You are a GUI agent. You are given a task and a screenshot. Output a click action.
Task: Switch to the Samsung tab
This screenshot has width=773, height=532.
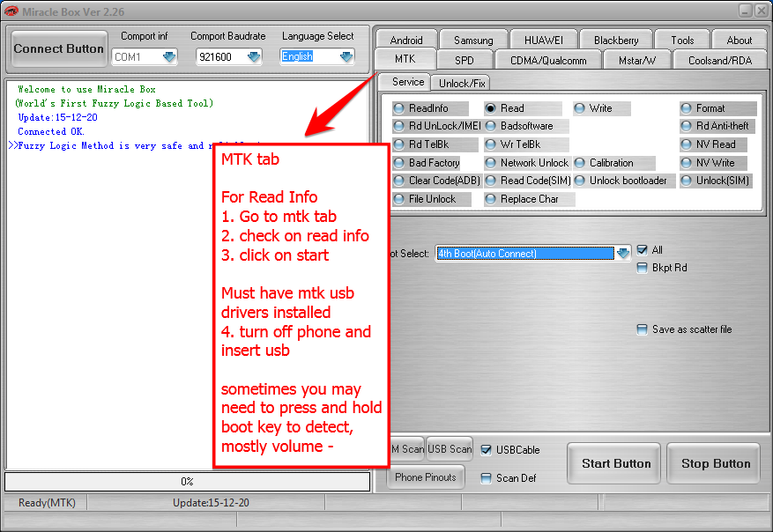coord(472,39)
